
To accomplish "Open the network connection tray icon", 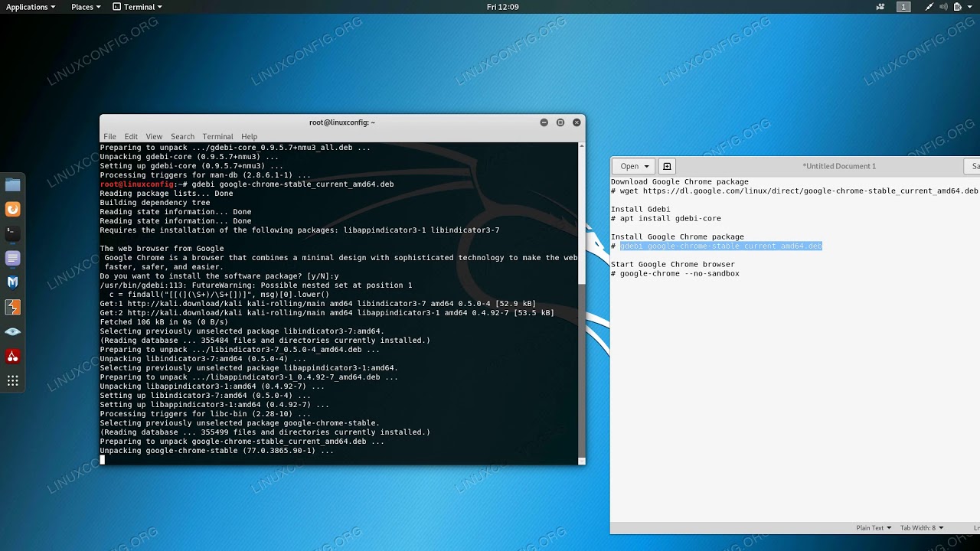I will pyautogui.click(x=929, y=7).
